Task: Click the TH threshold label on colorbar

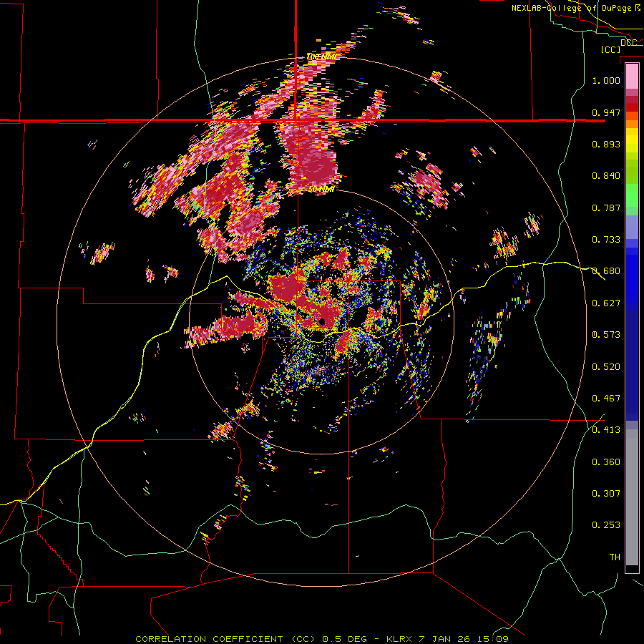Action: (615, 557)
